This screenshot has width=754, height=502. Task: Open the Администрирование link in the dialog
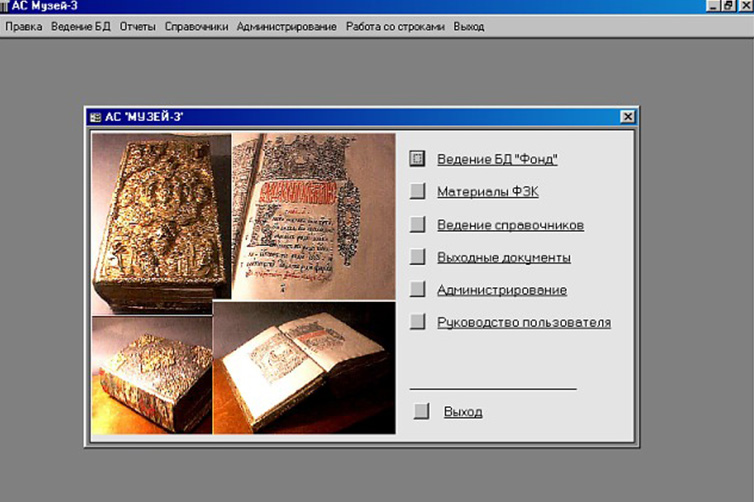[501, 290]
